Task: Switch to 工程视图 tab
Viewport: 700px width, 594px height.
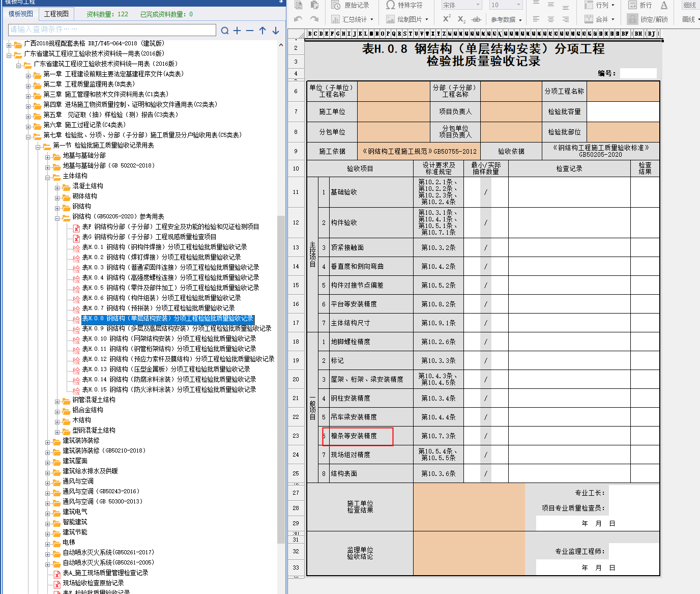Action: click(56, 14)
